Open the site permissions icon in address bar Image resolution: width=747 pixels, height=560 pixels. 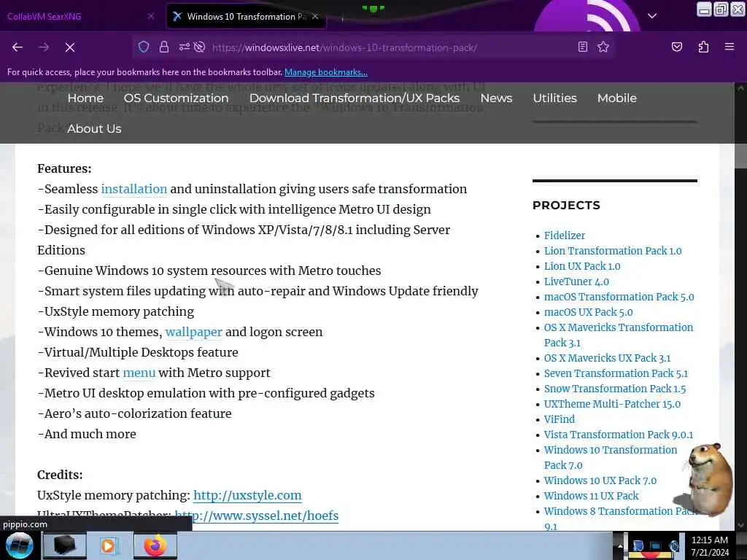point(185,47)
